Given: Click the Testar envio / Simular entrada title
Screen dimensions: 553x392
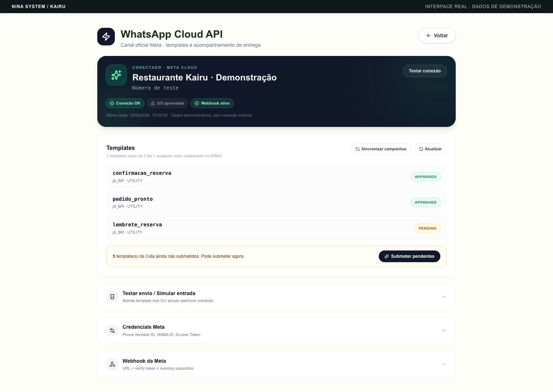Looking at the screenshot, I should click(159, 293).
